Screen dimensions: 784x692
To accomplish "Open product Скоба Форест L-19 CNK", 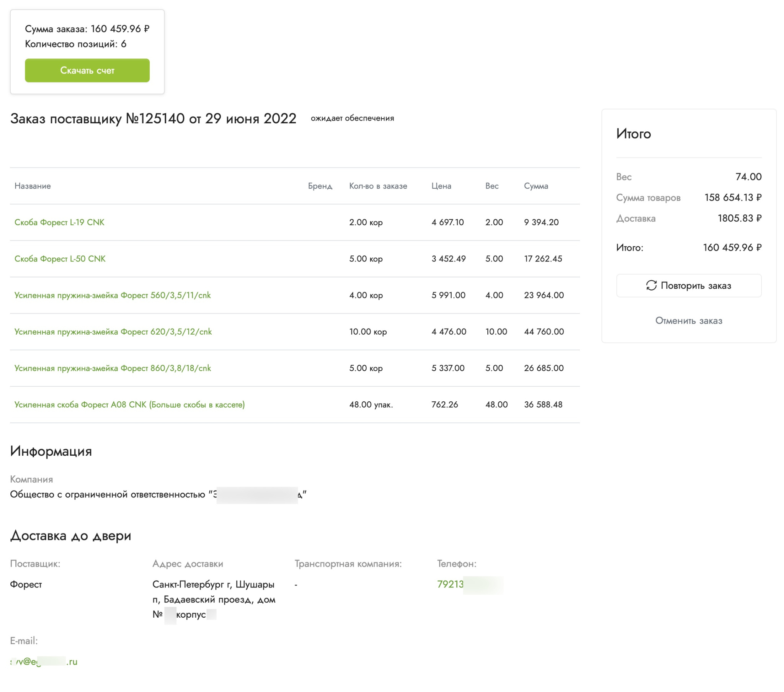I will (59, 222).
